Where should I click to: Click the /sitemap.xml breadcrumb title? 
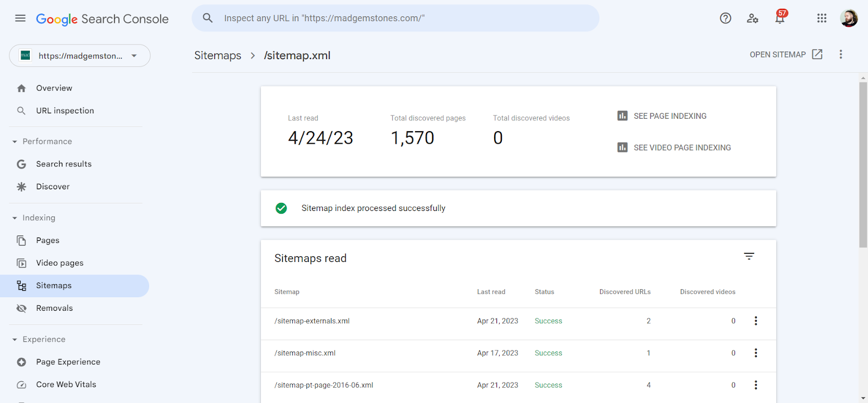tap(297, 55)
